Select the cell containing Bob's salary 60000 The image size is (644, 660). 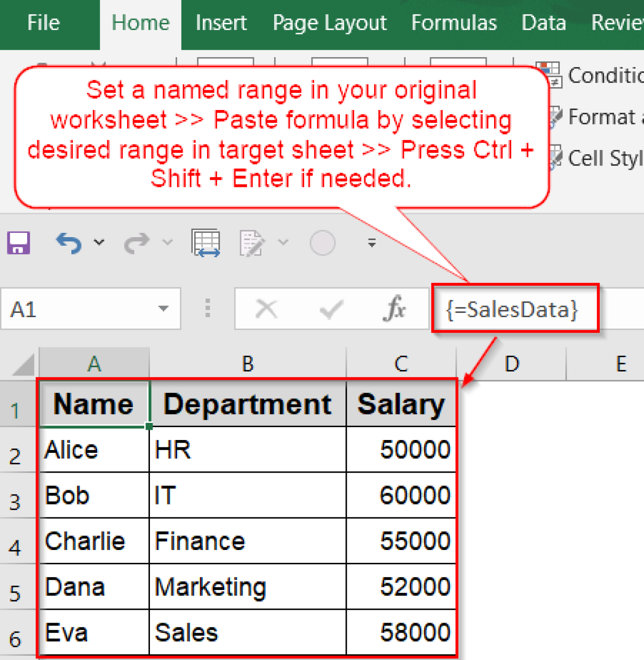pyautogui.click(x=400, y=495)
